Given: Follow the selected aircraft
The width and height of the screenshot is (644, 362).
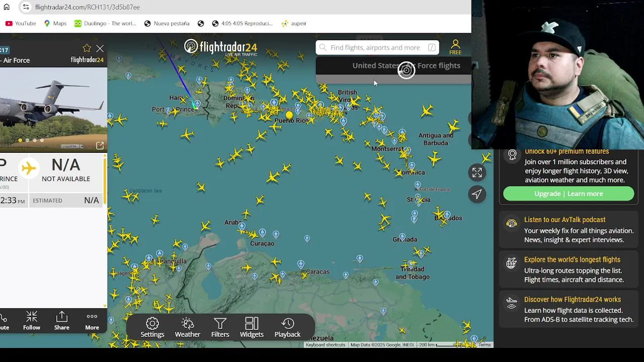Looking at the screenshot, I should click(x=31, y=321).
